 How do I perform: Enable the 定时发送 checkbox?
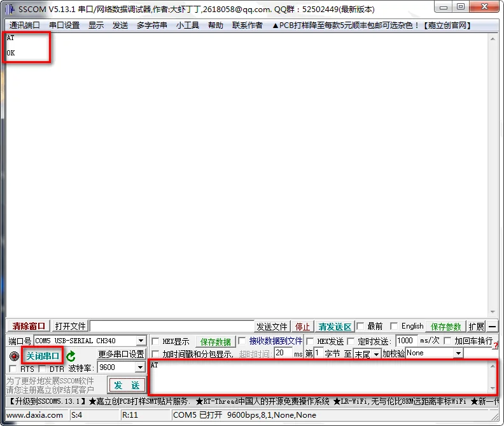(351, 341)
